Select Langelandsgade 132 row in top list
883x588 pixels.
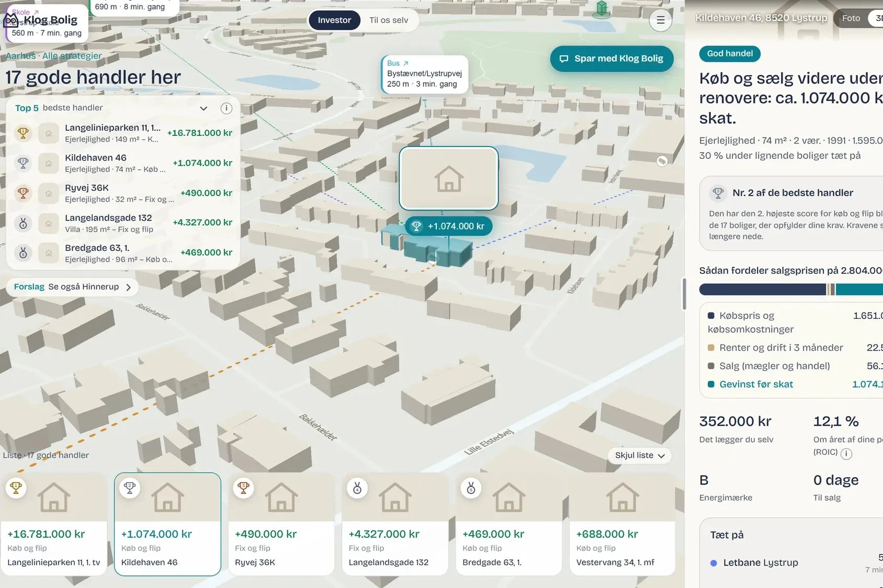coord(123,223)
